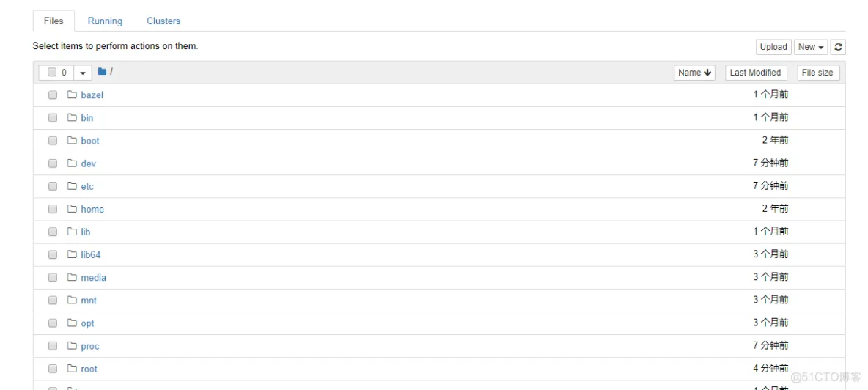Check the select-all items checkbox
The height and width of the screenshot is (390, 868).
tap(52, 73)
